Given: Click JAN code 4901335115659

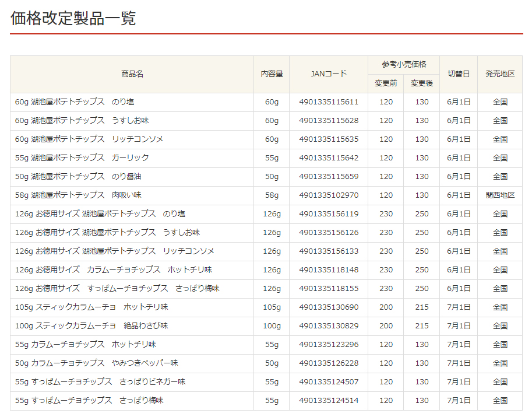Looking at the screenshot, I should [329, 177].
